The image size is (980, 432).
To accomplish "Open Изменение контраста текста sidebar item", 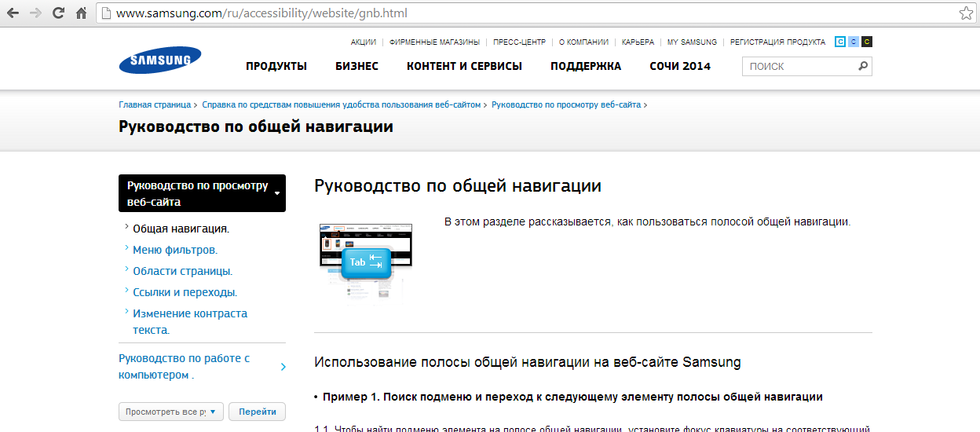I will tap(190, 321).
